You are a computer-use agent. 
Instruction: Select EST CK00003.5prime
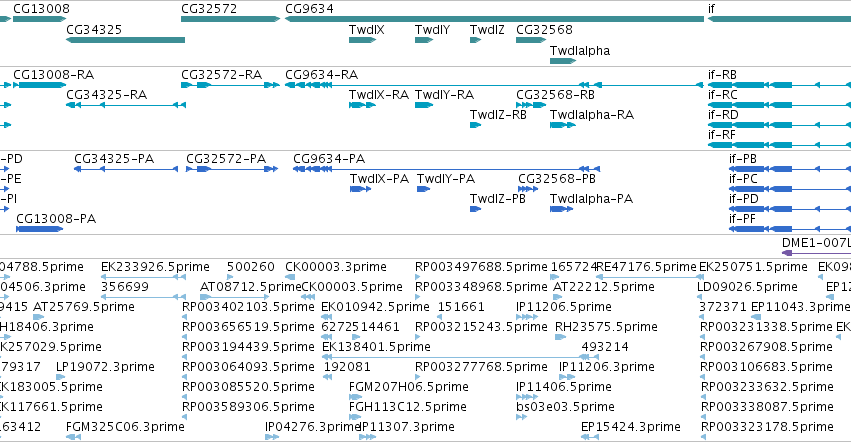coord(352,287)
